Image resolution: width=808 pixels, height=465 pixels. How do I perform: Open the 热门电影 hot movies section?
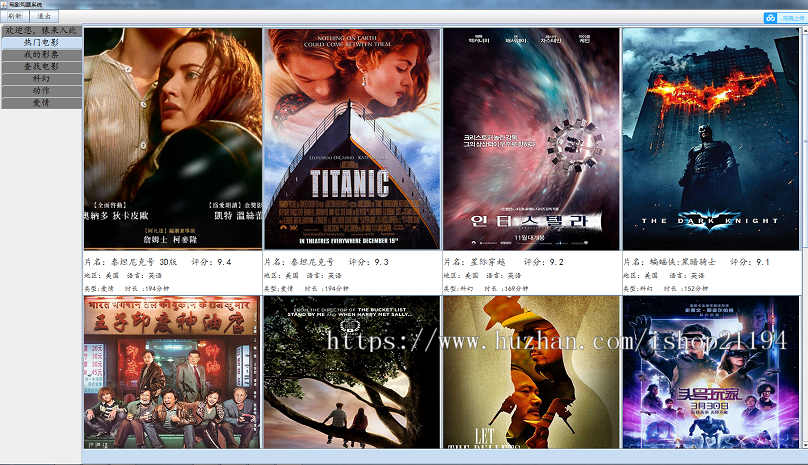[x=41, y=43]
